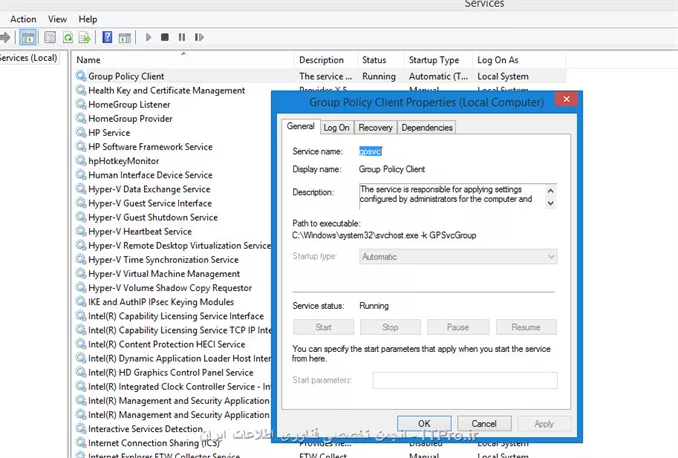Click the Forward arrow toolbar icon
Image resolution: width=678 pixels, height=458 pixels.
(5, 38)
